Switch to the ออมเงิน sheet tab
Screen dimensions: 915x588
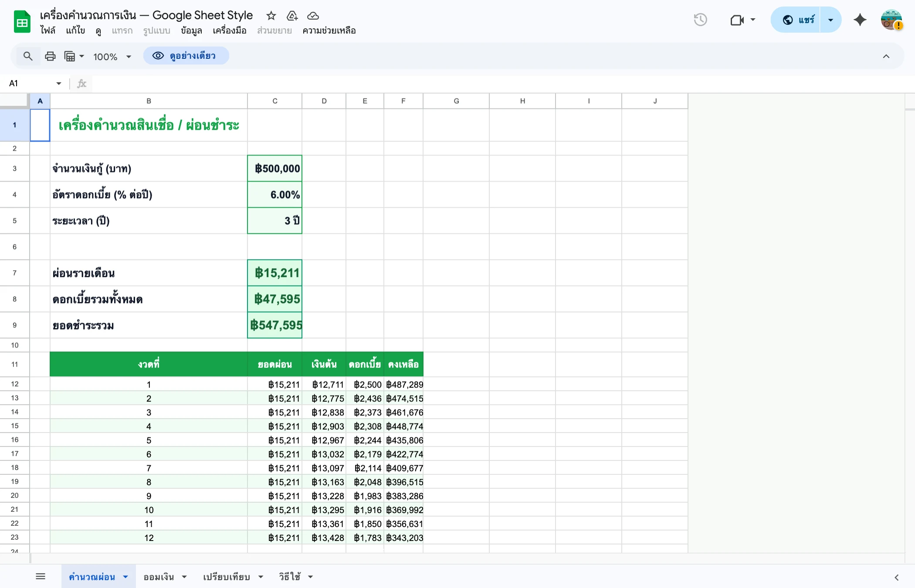coord(159,576)
